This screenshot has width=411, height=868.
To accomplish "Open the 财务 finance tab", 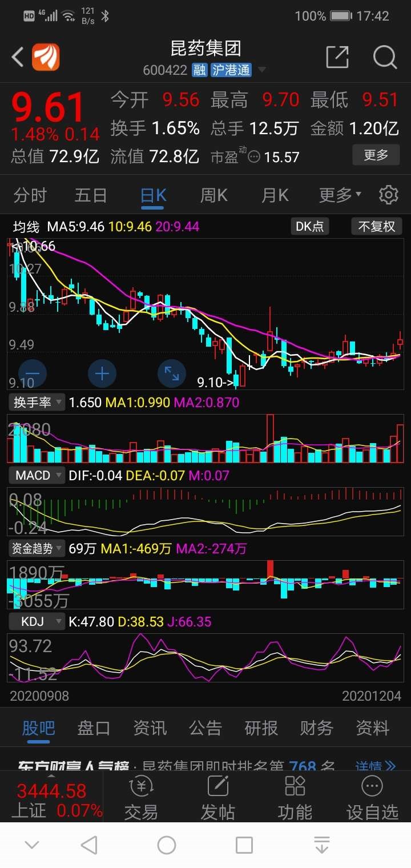I will [317, 728].
